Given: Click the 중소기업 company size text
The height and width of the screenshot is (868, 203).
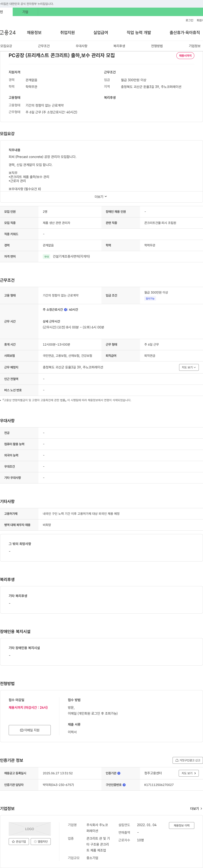Looking at the screenshot, I should pos(92,858).
